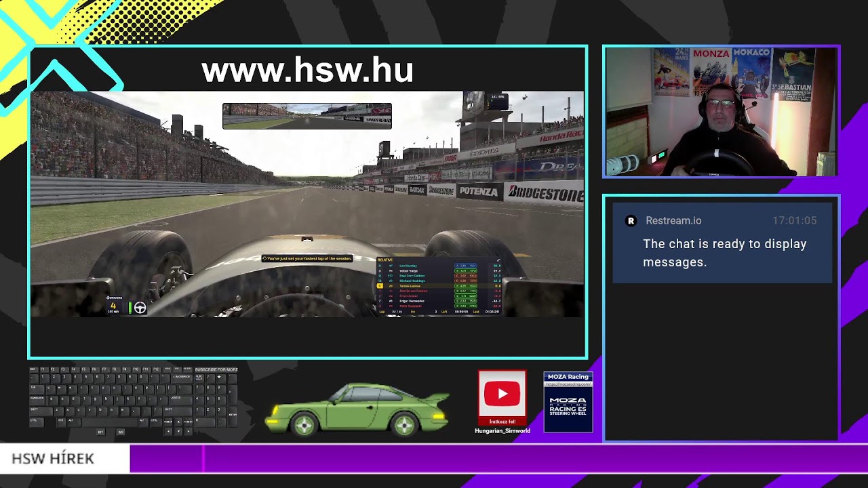Click 'The chat is ready to display messages'
868x488 pixels.
pos(725,253)
